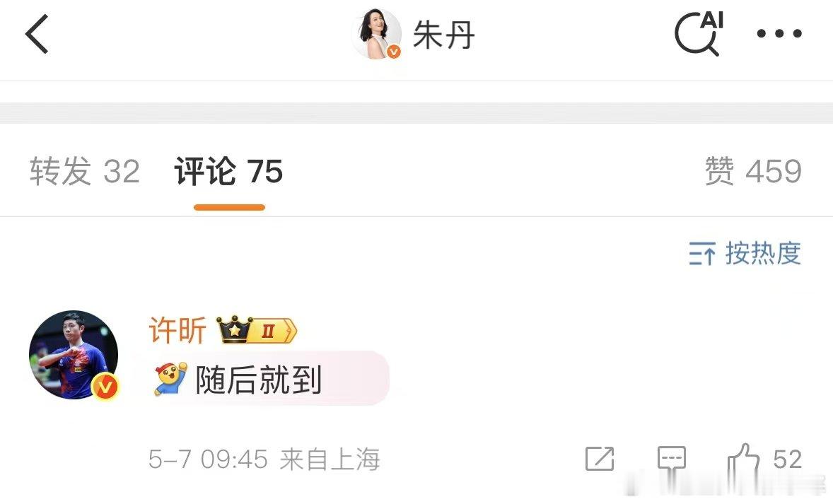Tap the 5-7 09:45 来自上海 timestamp
This screenshot has width=833, height=504.
pyautogui.click(x=264, y=459)
